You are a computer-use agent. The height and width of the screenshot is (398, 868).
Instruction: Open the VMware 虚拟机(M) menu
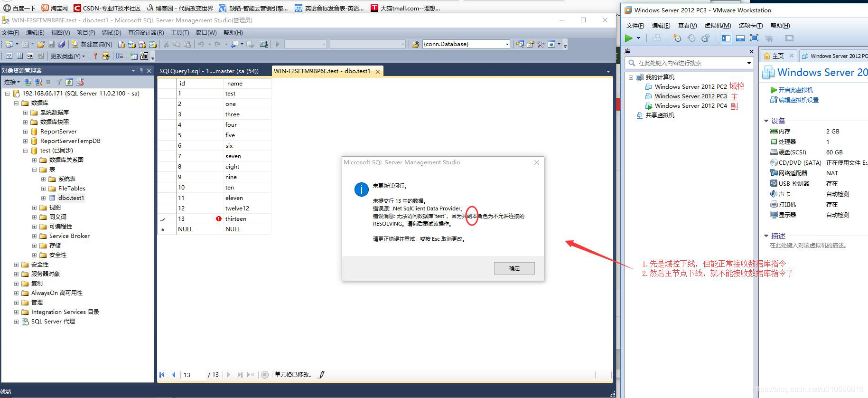pyautogui.click(x=718, y=26)
